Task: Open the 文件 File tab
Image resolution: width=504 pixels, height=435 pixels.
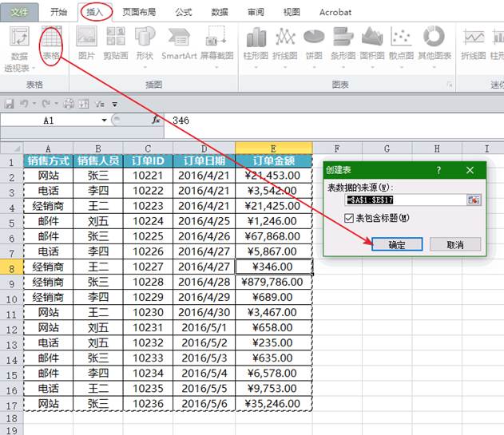Action: point(19,12)
